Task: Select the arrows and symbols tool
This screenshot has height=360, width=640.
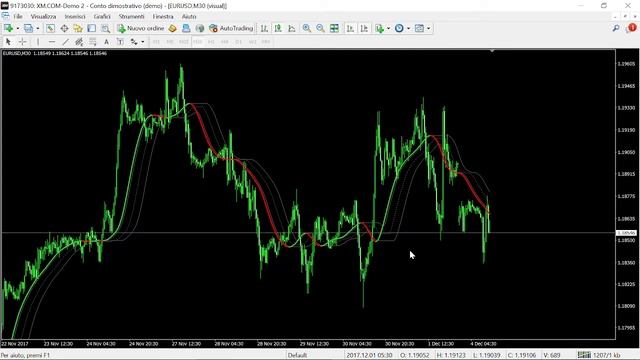Action: coord(134,42)
